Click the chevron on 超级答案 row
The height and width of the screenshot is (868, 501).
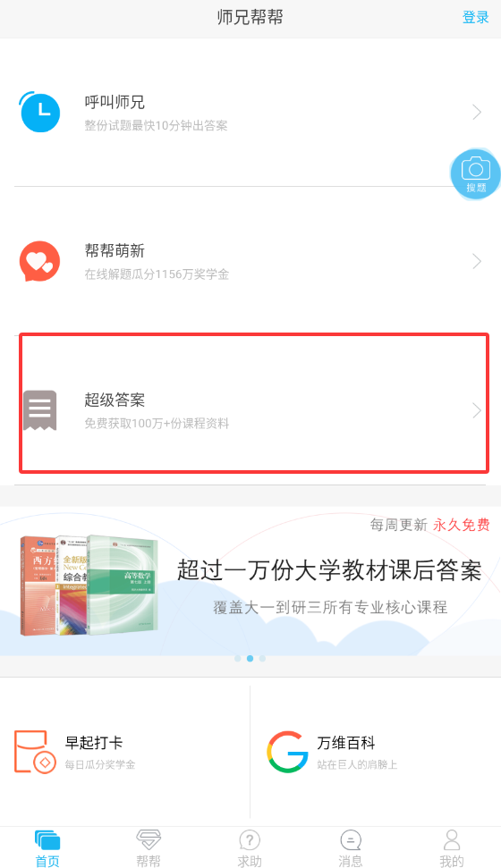(x=477, y=410)
